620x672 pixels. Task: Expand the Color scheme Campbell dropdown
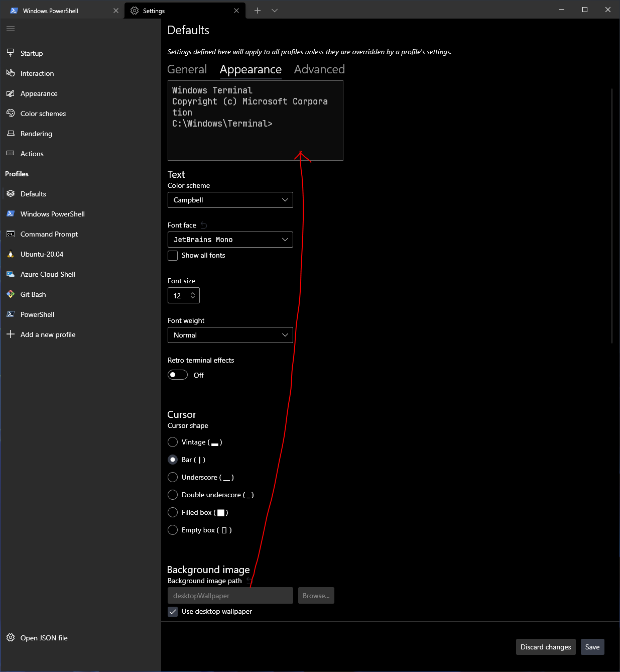230,200
